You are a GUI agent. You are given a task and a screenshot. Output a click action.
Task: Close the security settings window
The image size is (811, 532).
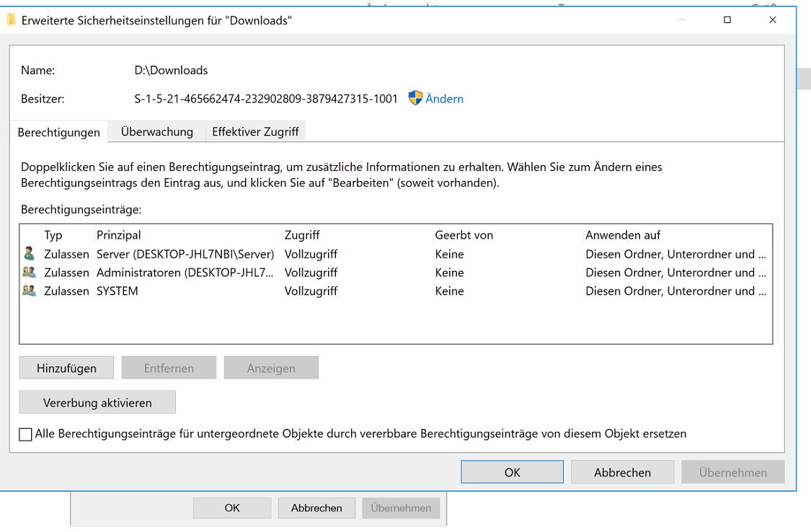tap(773, 19)
